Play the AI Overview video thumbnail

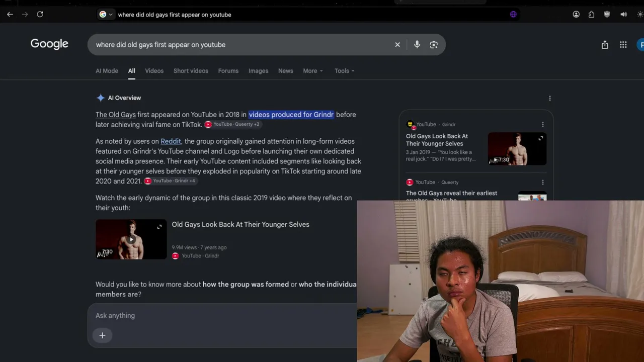(x=131, y=239)
